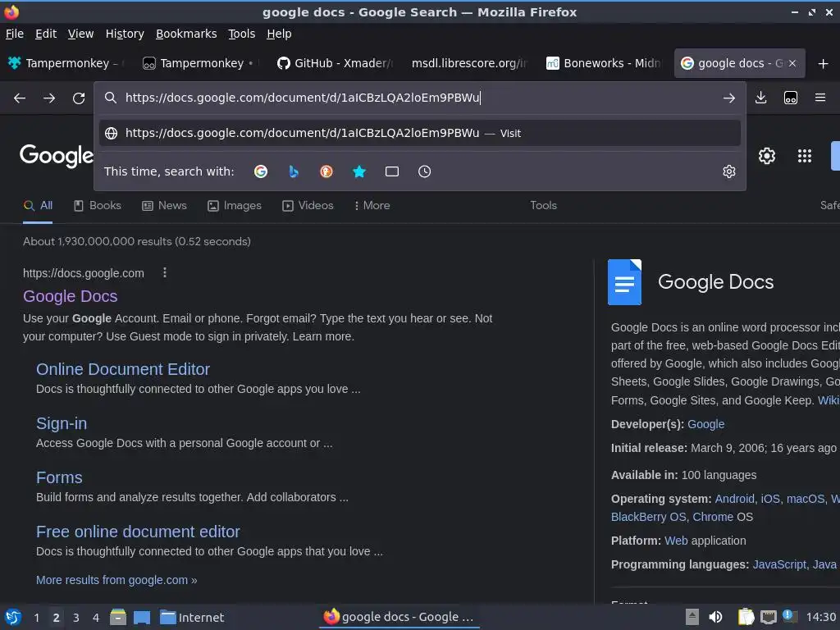
Task: Open the taskbar removable media eject icon
Action: (x=692, y=617)
